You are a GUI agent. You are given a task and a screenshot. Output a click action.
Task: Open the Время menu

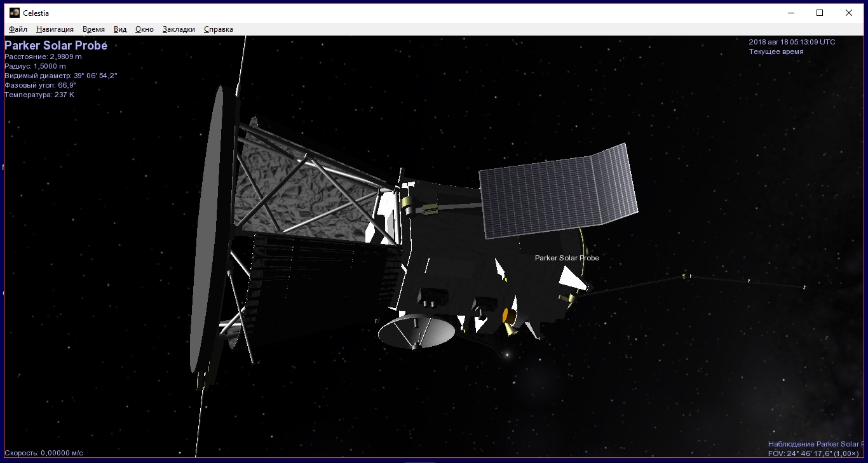click(93, 29)
